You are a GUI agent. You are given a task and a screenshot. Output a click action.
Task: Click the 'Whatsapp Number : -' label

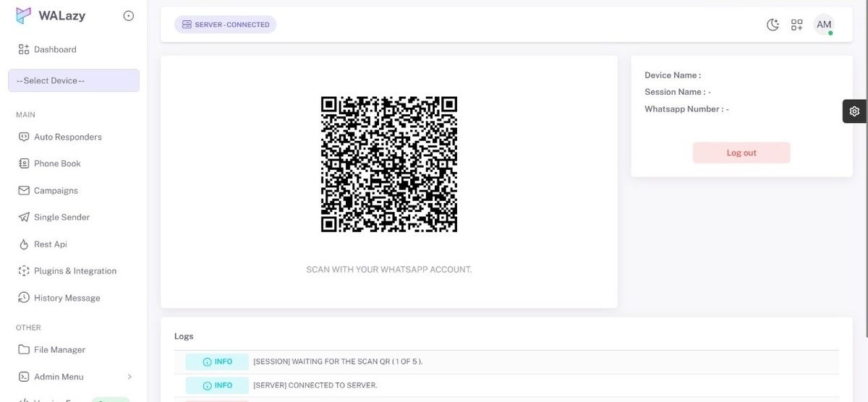(686, 109)
